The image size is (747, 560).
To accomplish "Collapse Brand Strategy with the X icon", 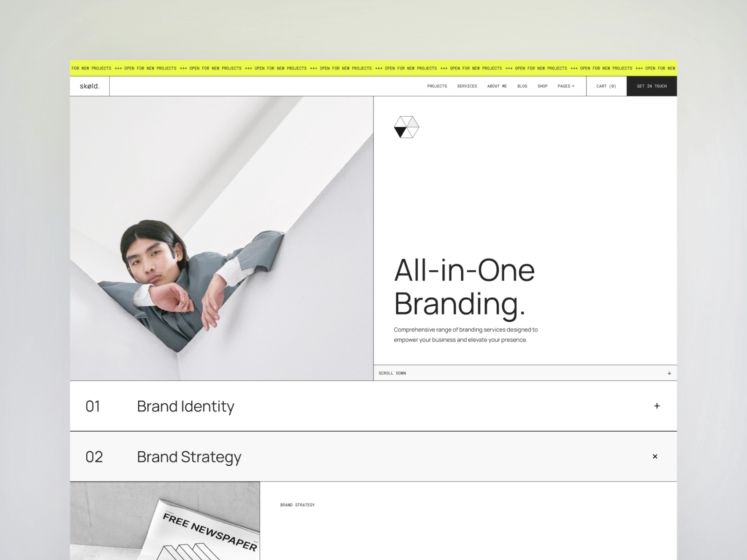I will point(655,456).
